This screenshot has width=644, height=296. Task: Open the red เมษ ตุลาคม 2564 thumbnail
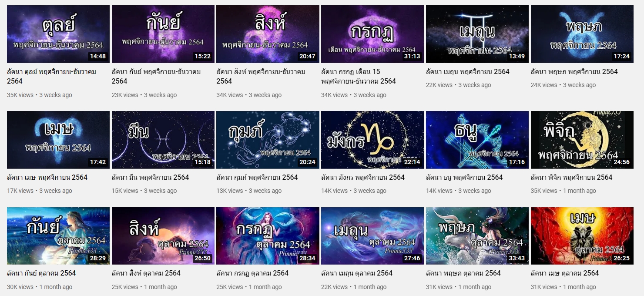coord(582,236)
